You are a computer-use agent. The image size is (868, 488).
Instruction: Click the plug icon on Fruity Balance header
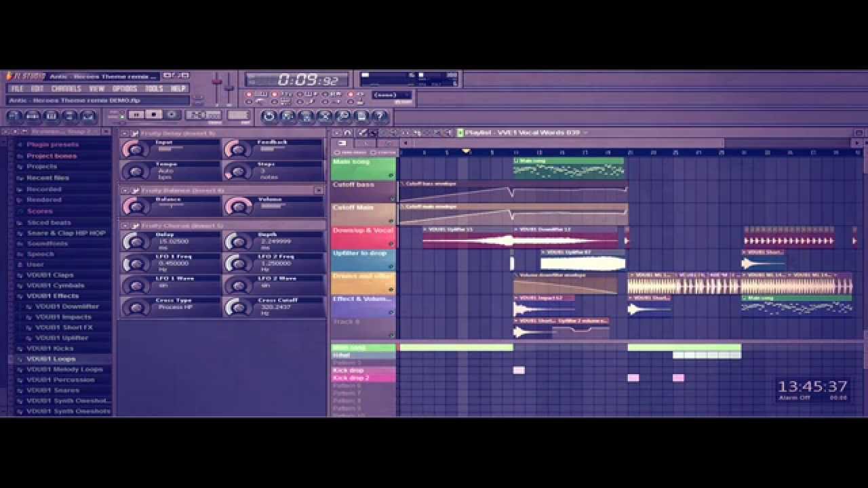click(134, 190)
